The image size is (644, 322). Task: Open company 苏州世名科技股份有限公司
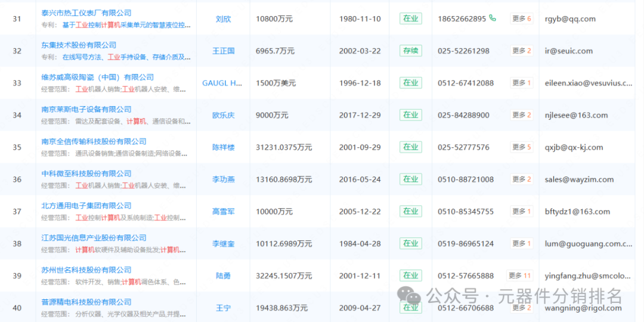coord(86,270)
